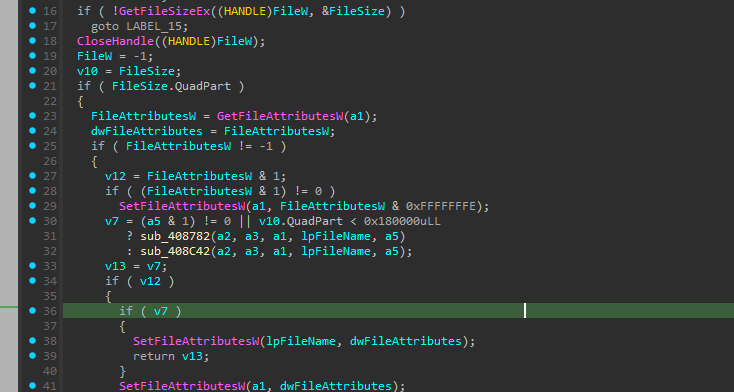
Task: Toggle breakpoint dot on line 30
Action: 32,221
